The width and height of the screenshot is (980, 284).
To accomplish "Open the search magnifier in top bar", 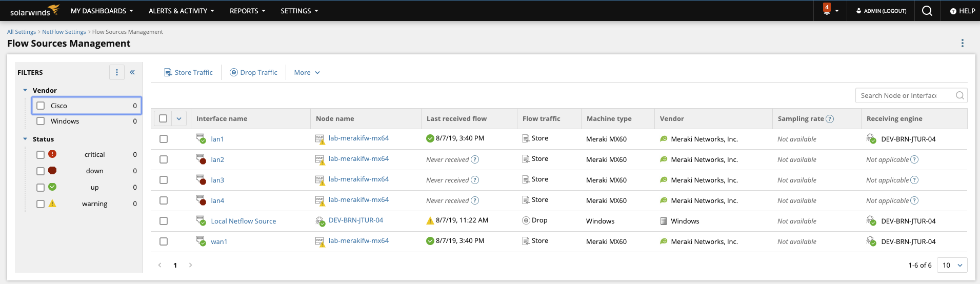I will pyautogui.click(x=927, y=11).
